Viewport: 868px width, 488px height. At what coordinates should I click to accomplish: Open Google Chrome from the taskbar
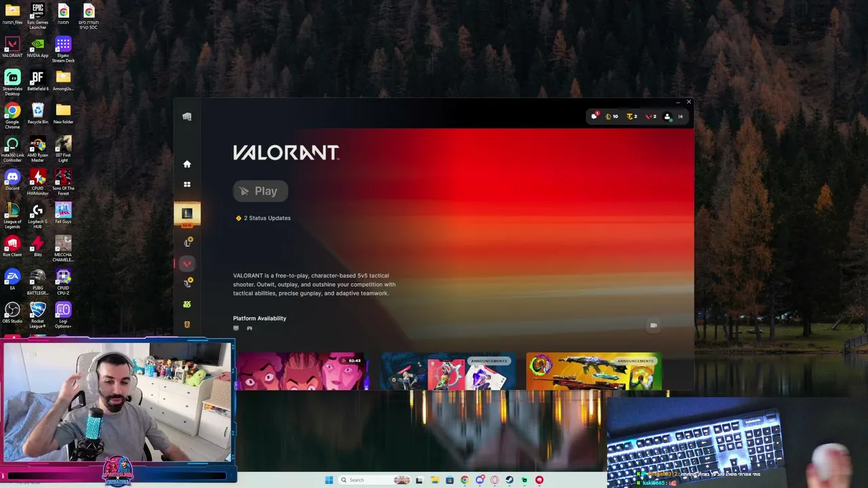(x=465, y=480)
